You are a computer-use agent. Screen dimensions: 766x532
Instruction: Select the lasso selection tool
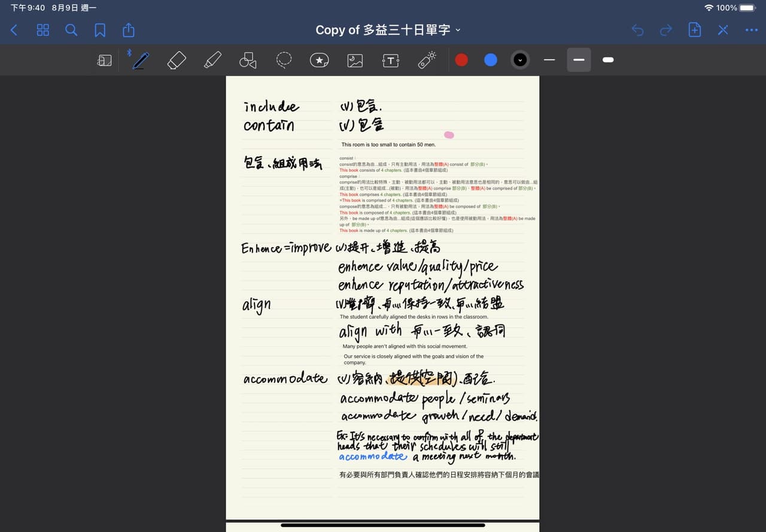click(284, 60)
